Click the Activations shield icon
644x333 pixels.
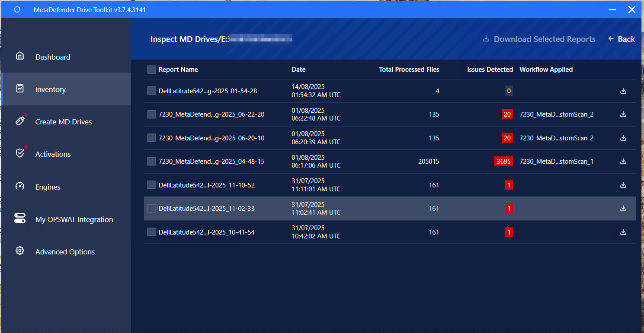point(19,153)
